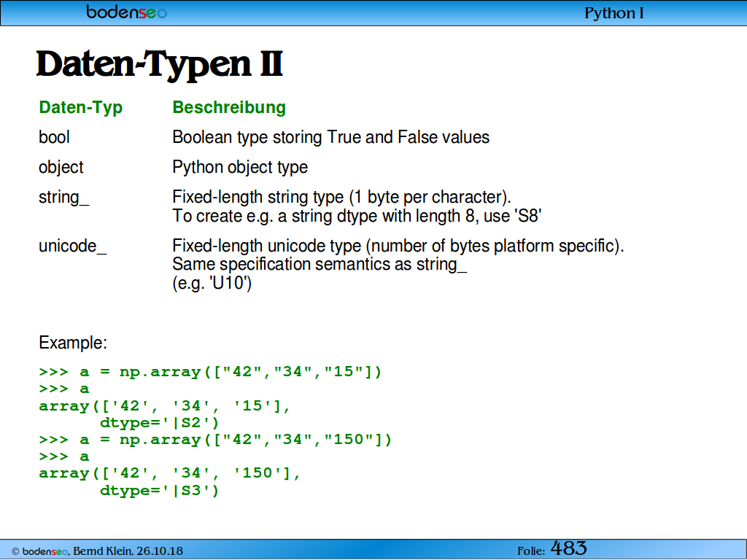Click the 'Folie:' label in footer
The height and width of the screenshot is (560, 747).
click(x=531, y=551)
